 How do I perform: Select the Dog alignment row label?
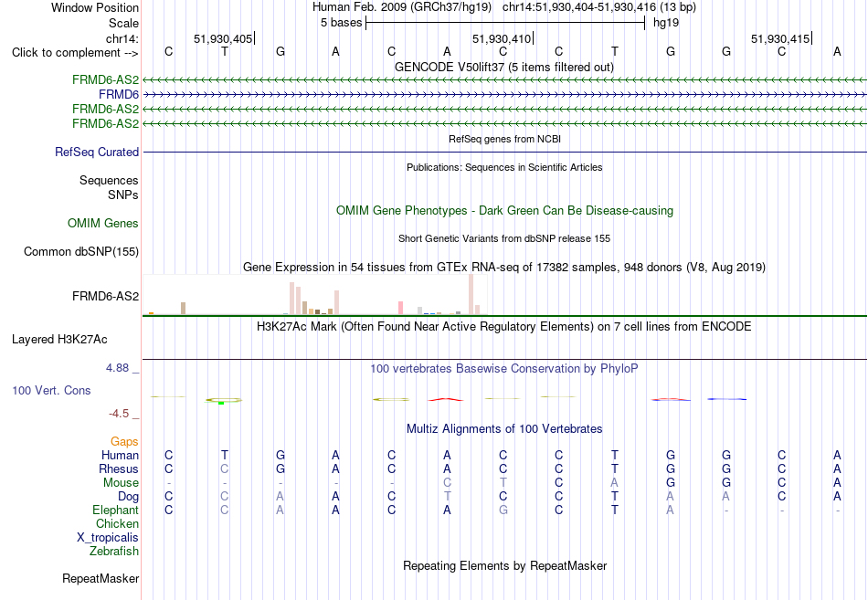[128, 497]
